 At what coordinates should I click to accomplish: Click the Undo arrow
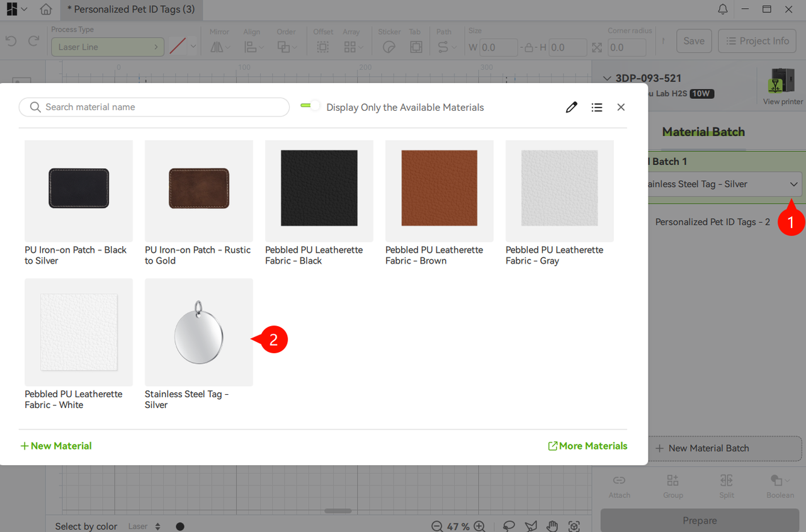pyautogui.click(x=11, y=42)
